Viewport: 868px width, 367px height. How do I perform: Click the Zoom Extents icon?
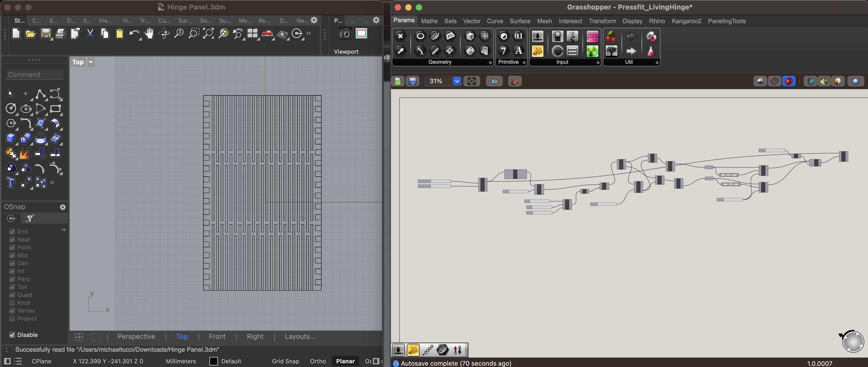pos(209,34)
